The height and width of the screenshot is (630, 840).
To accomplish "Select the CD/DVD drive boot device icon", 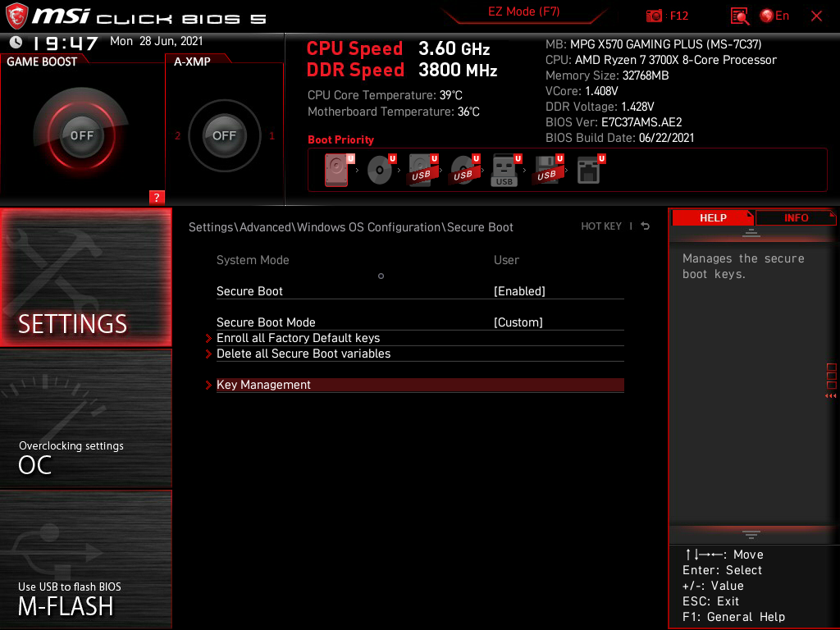I will [381, 170].
